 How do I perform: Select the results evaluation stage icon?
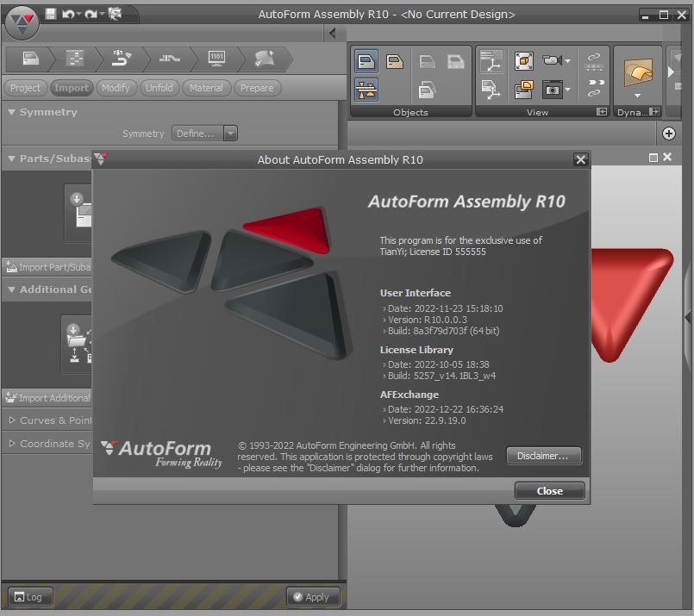(x=265, y=59)
